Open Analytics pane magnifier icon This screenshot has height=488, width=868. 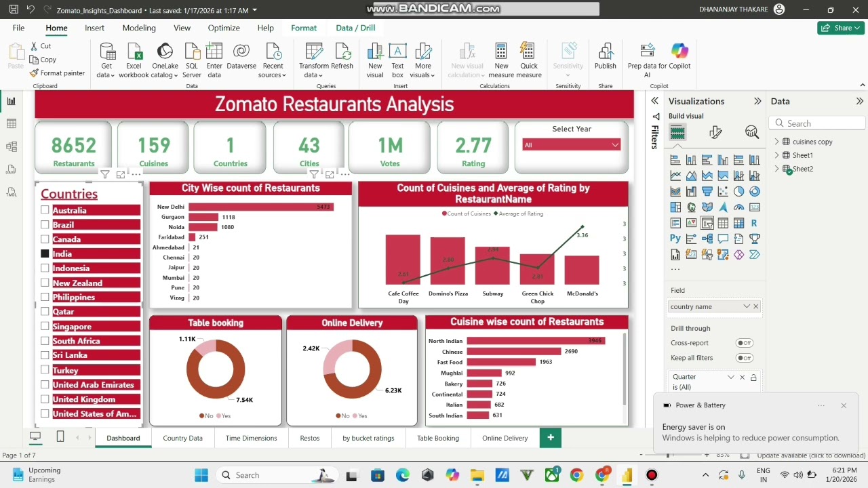point(751,132)
